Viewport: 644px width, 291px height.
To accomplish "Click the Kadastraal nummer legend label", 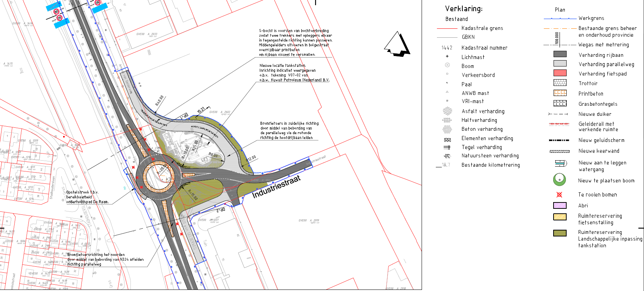I will click(484, 48).
